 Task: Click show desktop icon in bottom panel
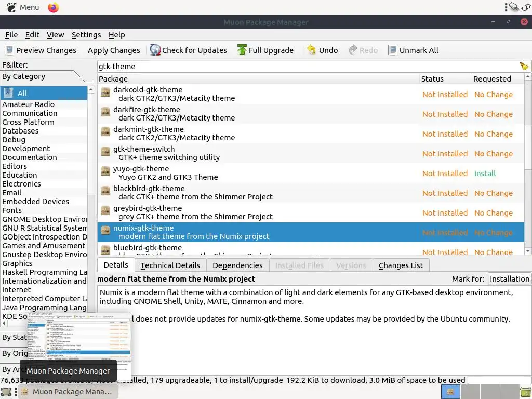tap(6, 392)
